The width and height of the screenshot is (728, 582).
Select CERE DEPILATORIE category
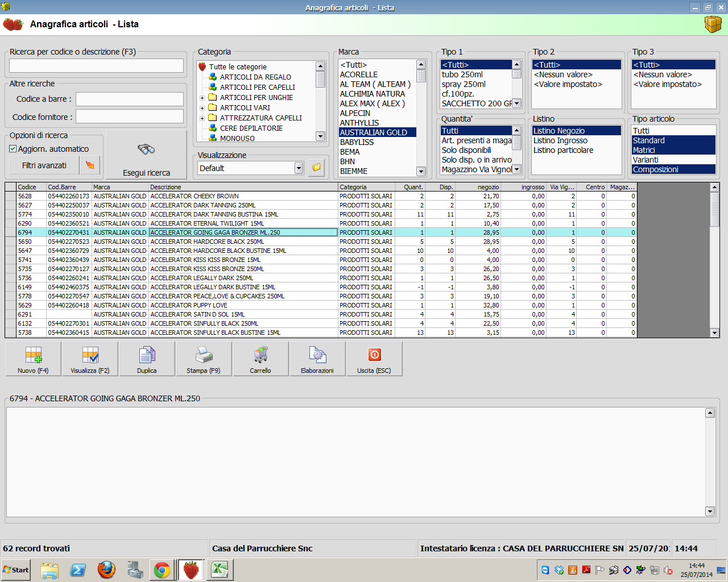251,128
